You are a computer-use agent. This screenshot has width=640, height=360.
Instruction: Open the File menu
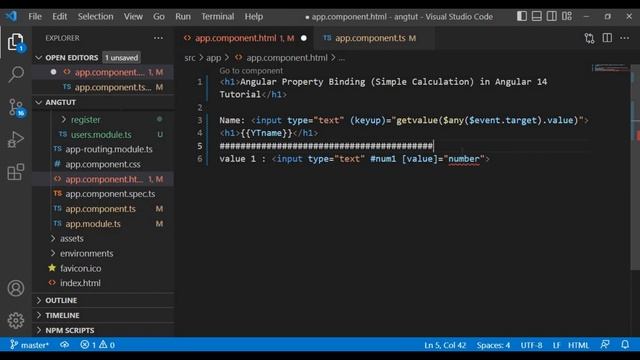(x=35, y=16)
